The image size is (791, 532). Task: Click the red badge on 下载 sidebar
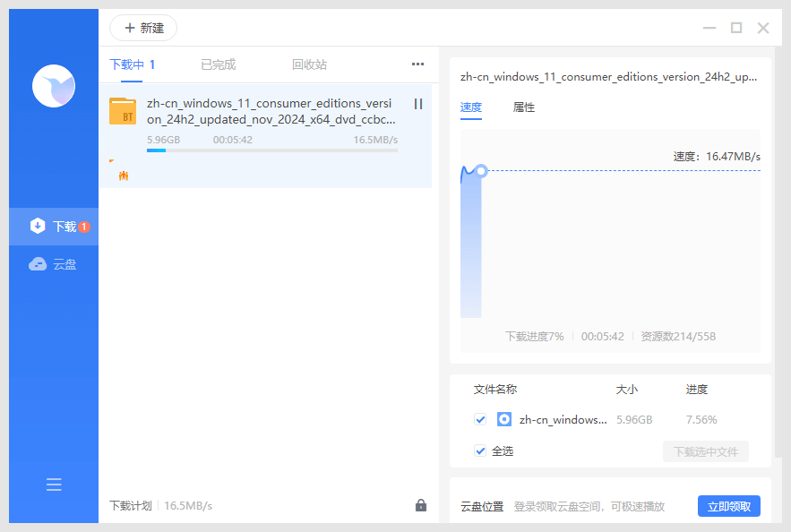[84, 227]
